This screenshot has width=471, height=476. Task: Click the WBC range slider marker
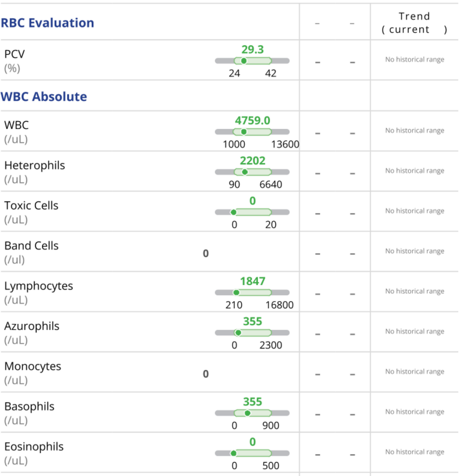(243, 132)
